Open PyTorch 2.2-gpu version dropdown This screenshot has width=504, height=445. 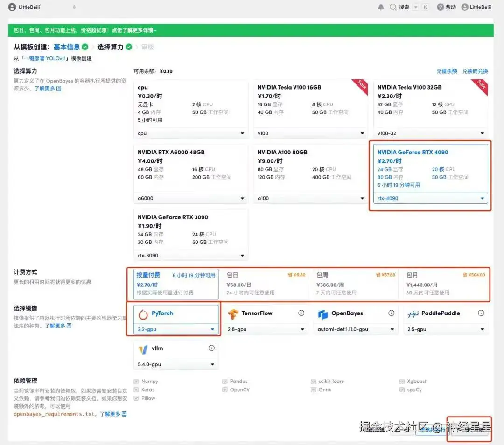pyautogui.click(x=176, y=329)
